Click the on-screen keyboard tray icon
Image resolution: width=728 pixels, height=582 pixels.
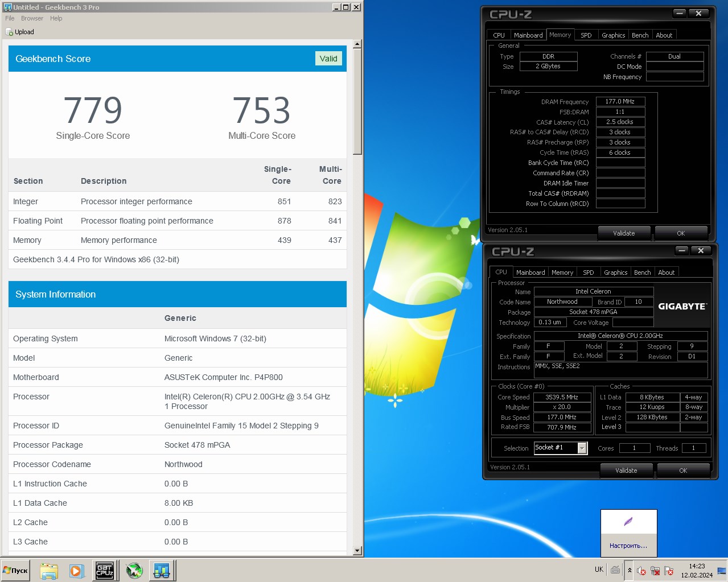615,569
